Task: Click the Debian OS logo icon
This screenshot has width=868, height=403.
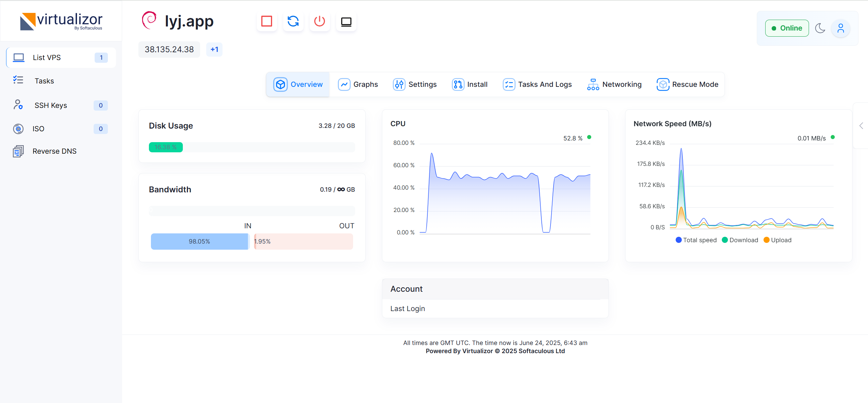Action: click(x=149, y=20)
